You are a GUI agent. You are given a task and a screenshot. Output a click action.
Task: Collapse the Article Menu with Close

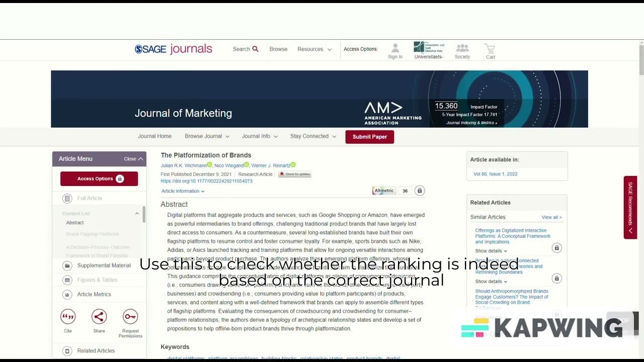tap(133, 159)
